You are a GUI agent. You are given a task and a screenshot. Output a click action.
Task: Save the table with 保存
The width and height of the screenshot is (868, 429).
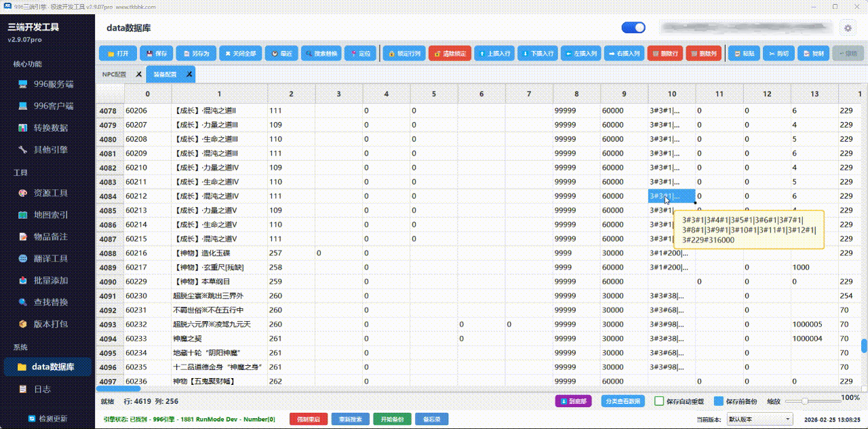click(156, 54)
